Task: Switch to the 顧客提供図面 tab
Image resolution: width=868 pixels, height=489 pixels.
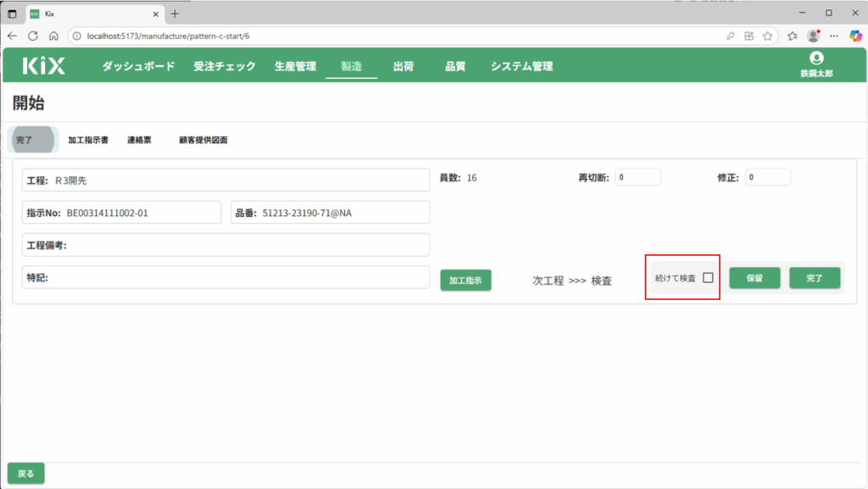Action: 203,140
